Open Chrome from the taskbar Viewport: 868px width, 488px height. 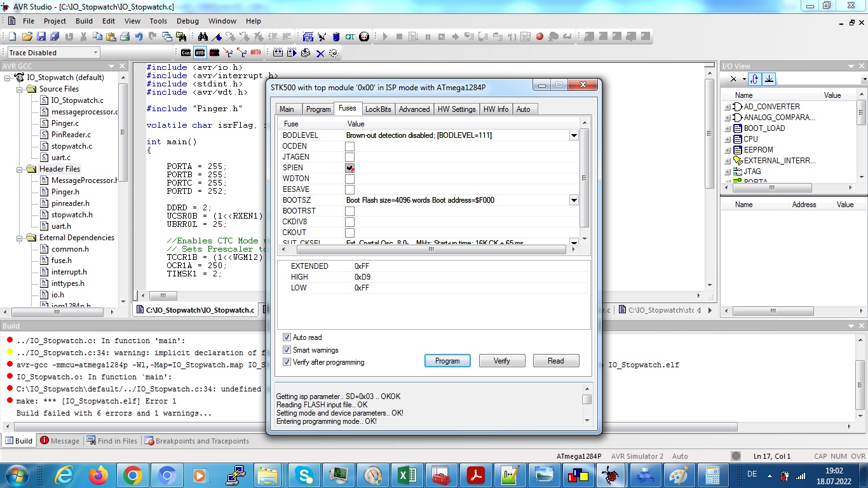point(132,475)
